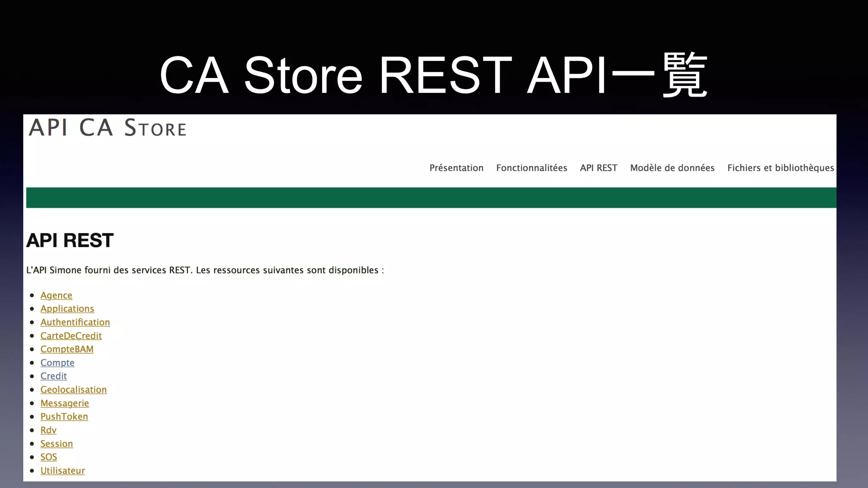Click the API CA Store logo
868x488 pixels.
(108, 128)
